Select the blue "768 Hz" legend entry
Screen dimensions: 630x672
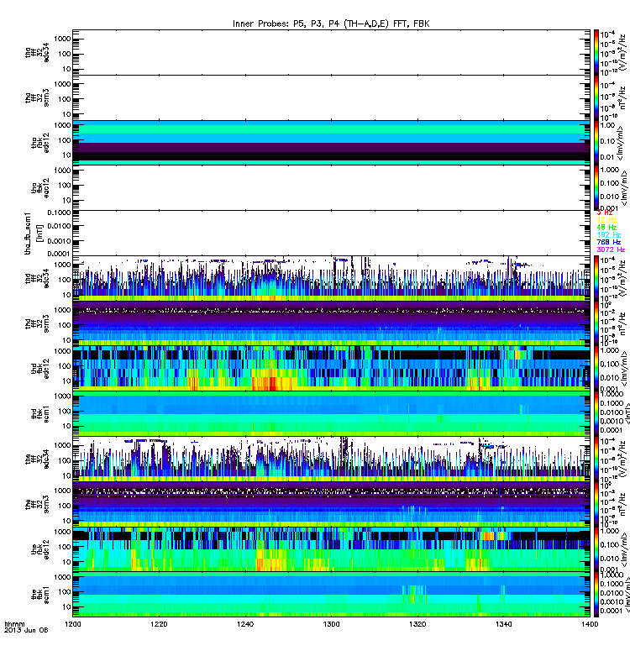[608, 242]
